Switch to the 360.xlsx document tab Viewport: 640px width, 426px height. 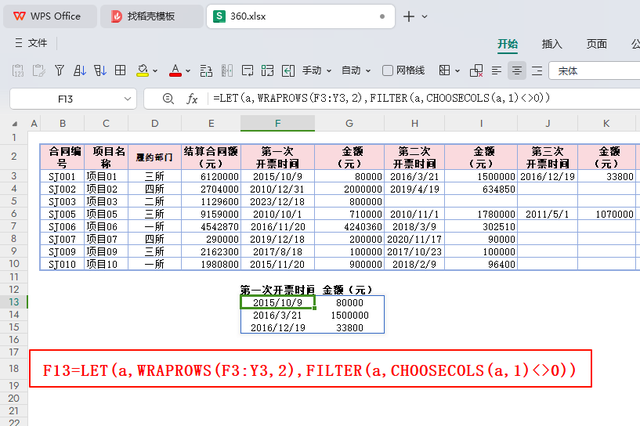point(300,16)
